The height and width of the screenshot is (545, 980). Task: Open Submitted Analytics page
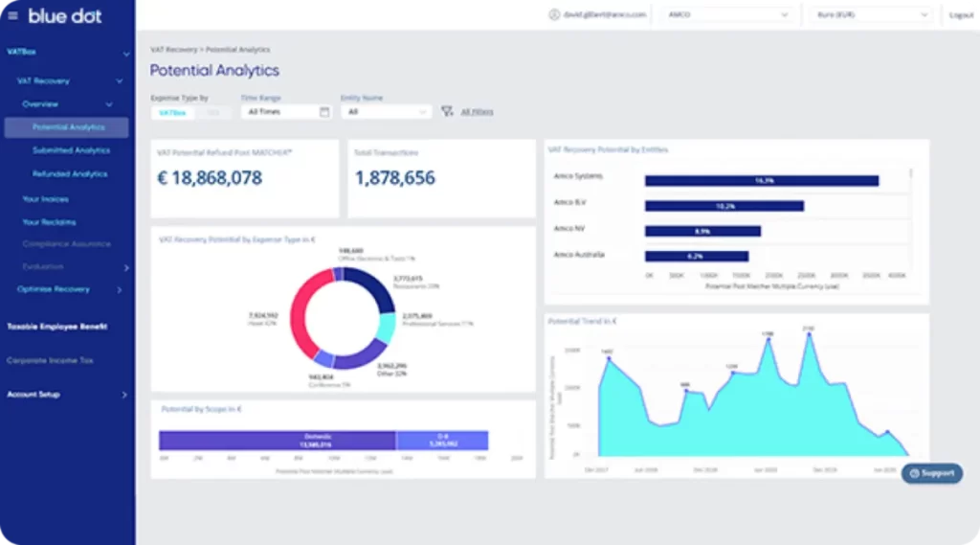point(71,150)
